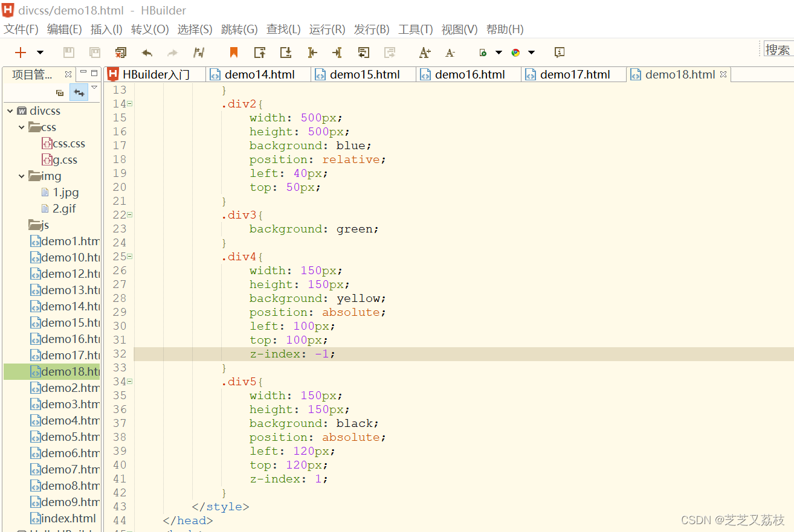Collapse the css folder

[x=22, y=127]
